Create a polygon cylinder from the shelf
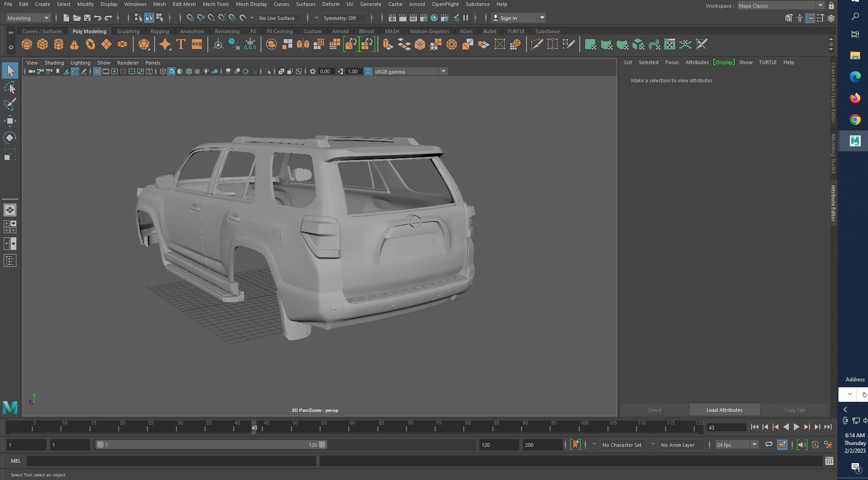This screenshot has width=868, height=480. coord(59,45)
